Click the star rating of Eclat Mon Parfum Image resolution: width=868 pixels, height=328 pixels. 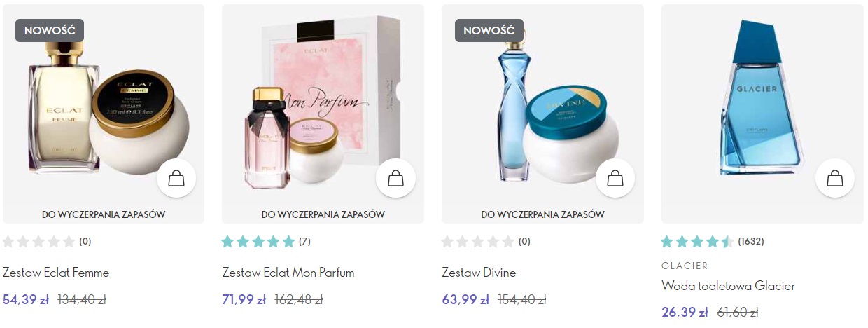[258, 242]
